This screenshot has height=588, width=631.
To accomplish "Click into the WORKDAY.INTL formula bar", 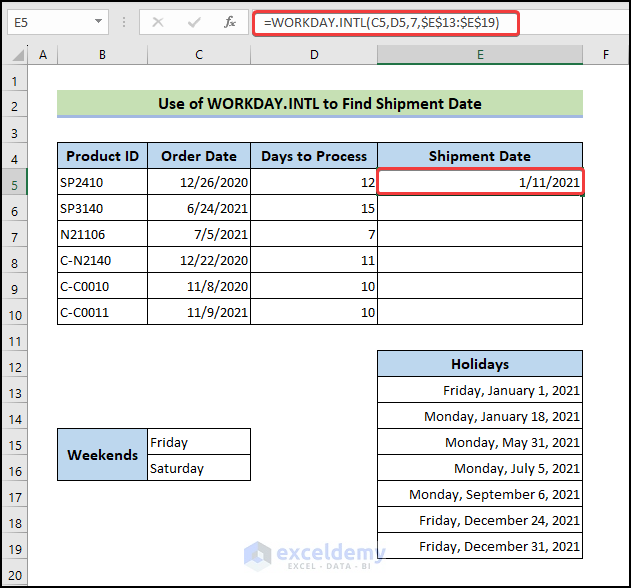I will 386,23.
